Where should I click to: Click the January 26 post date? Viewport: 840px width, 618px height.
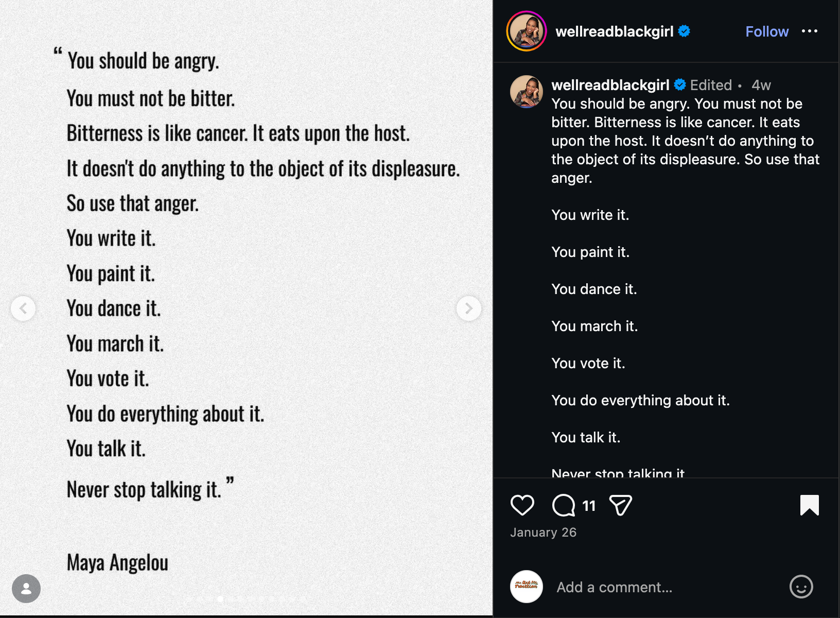coord(543,533)
